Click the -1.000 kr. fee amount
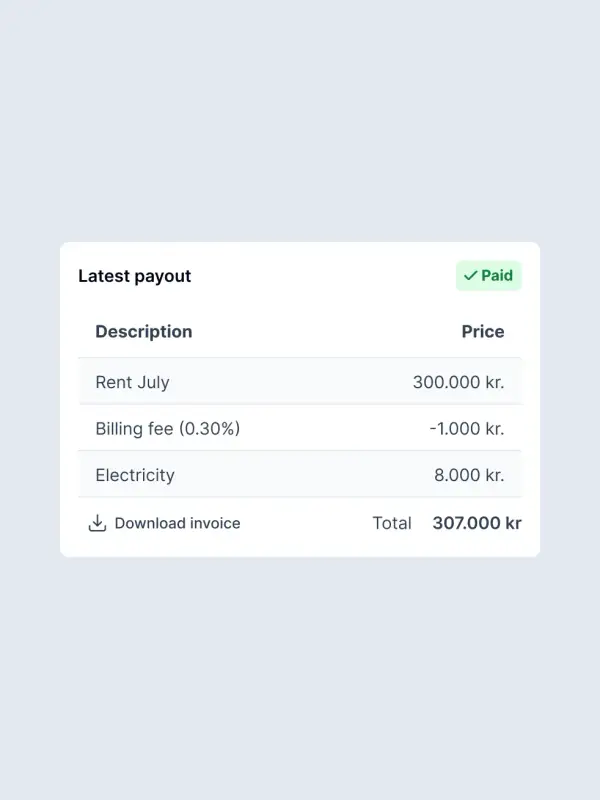This screenshot has width=600, height=800. [x=466, y=429]
